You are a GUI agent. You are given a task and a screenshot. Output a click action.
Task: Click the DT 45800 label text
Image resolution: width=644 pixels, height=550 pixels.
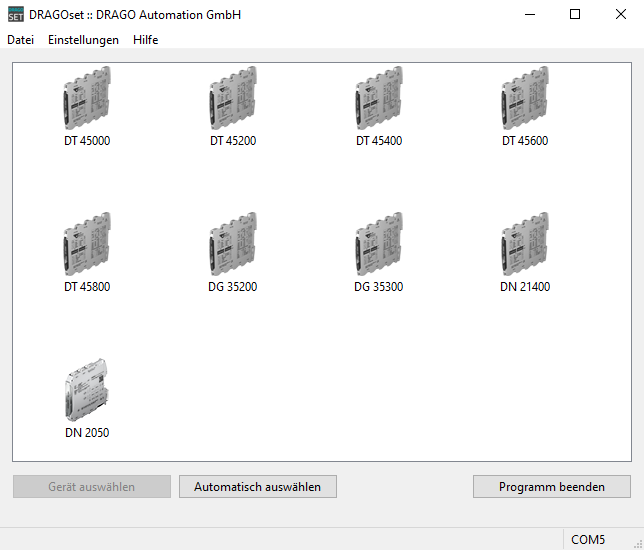click(x=87, y=287)
